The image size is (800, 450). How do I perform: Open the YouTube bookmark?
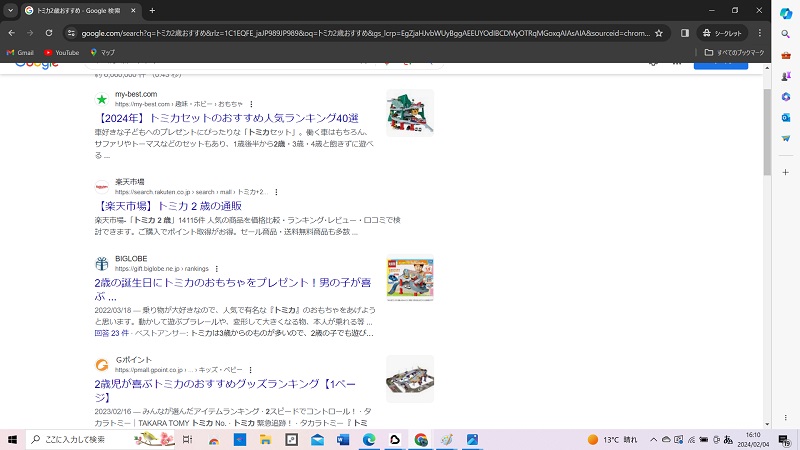[61, 53]
